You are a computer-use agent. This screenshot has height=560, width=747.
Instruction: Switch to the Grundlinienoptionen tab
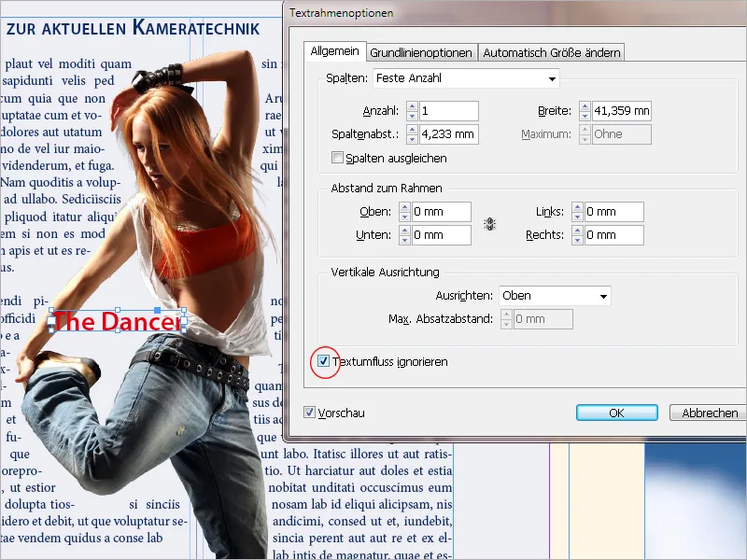[x=421, y=52]
